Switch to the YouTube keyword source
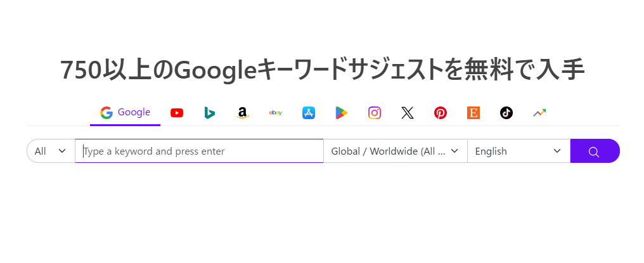644x263 pixels. tap(177, 113)
